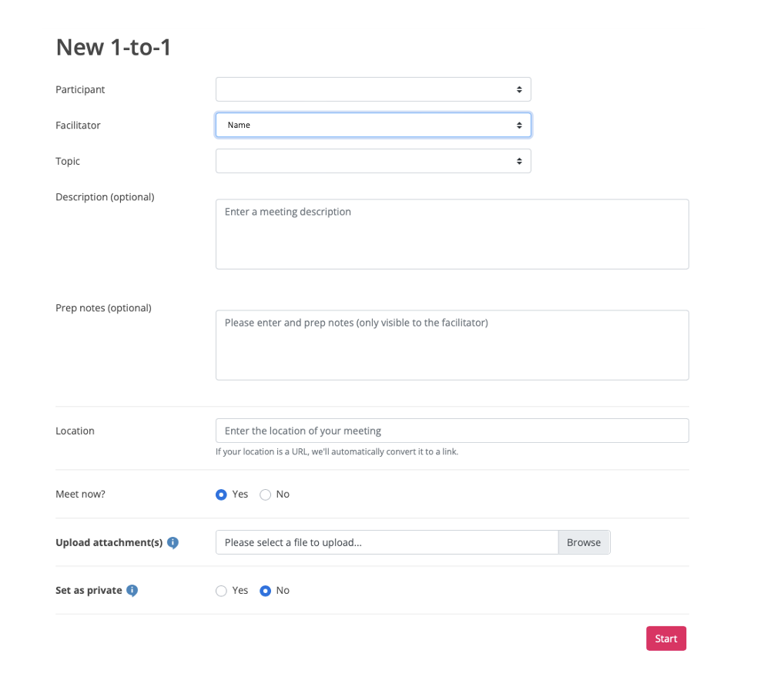This screenshot has width=784, height=684.
Task: Click the info icon beside Upload attachment(s)
Action: coord(173,543)
